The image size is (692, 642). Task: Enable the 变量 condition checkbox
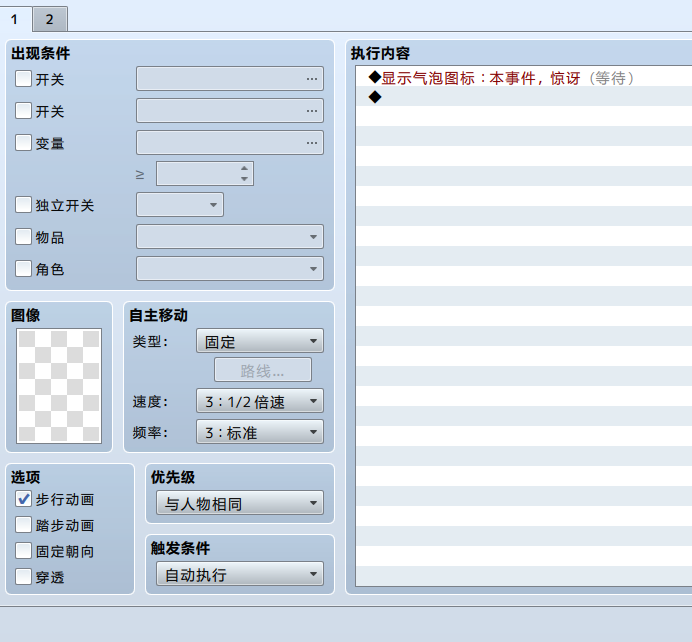tap(23, 143)
